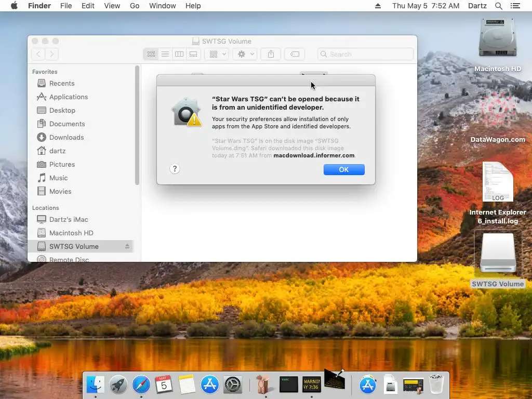Switch Finder to gallery view

(x=193, y=54)
